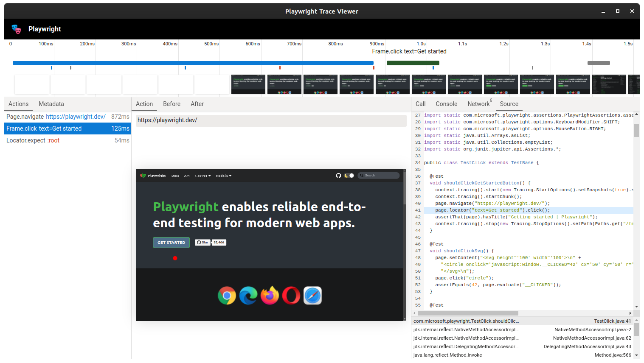Select the Action snapshot tab

click(x=144, y=104)
